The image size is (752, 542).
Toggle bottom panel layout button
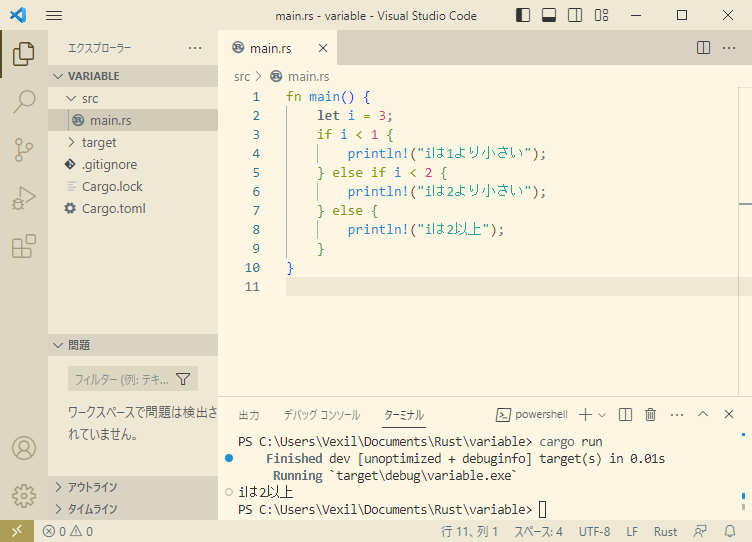pos(549,15)
